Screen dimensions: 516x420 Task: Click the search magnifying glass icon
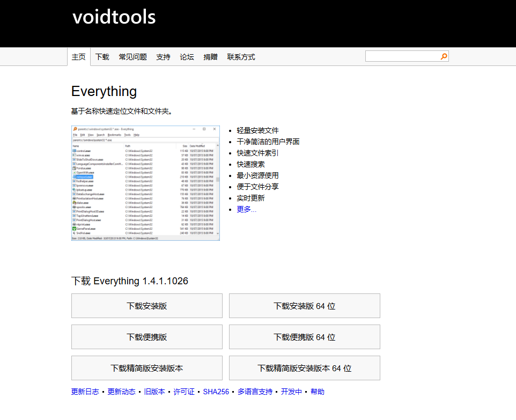pyautogui.click(x=444, y=56)
